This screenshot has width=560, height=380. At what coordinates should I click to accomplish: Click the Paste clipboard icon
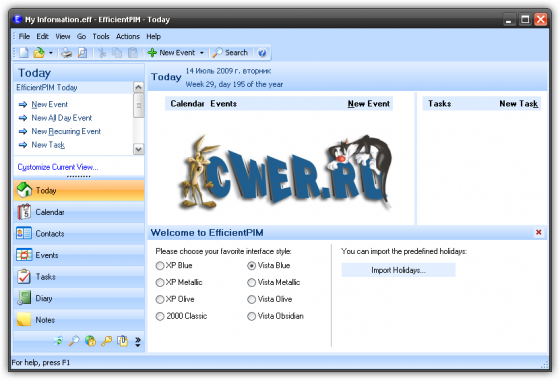pos(133,53)
